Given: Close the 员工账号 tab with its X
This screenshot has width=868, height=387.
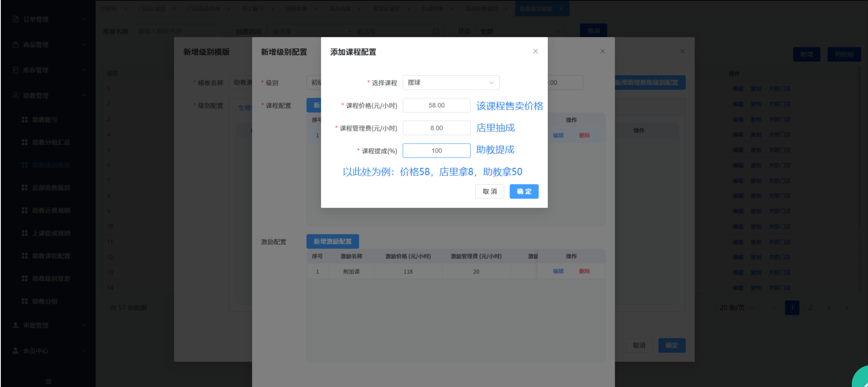Looking at the screenshot, I should point(272,9).
